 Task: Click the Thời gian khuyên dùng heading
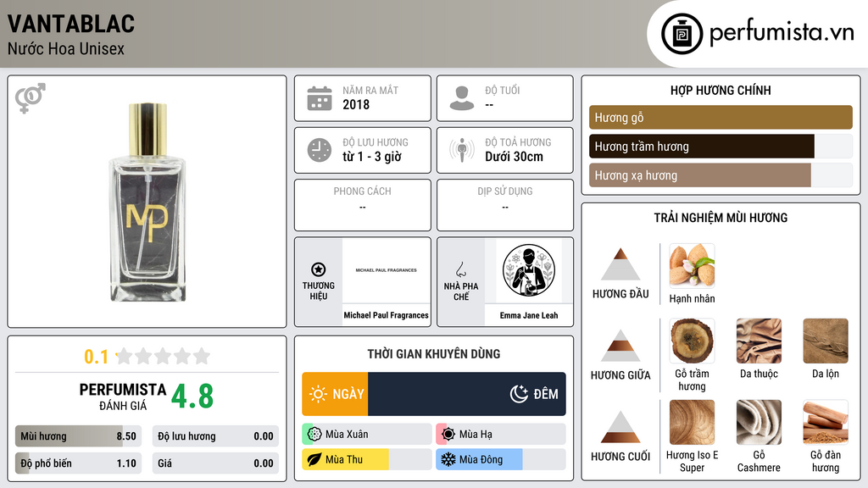pos(434,353)
